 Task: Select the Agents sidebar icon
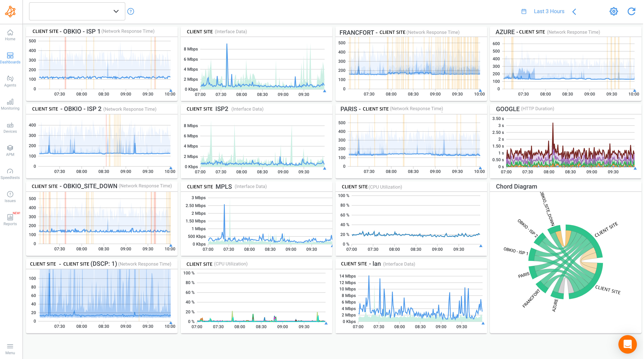(x=10, y=81)
